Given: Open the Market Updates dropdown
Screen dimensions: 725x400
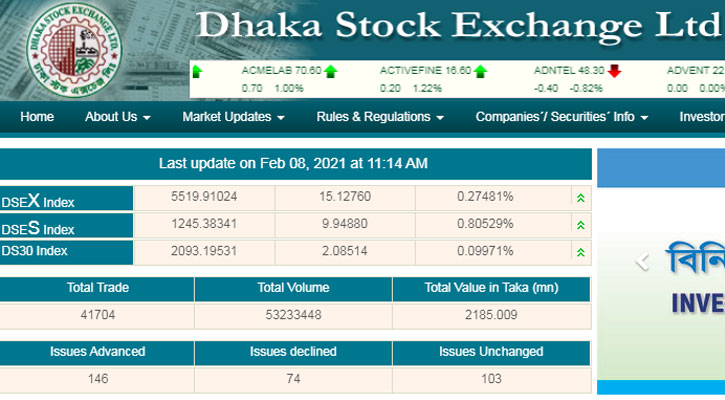Looking at the screenshot, I should pyautogui.click(x=233, y=117).
